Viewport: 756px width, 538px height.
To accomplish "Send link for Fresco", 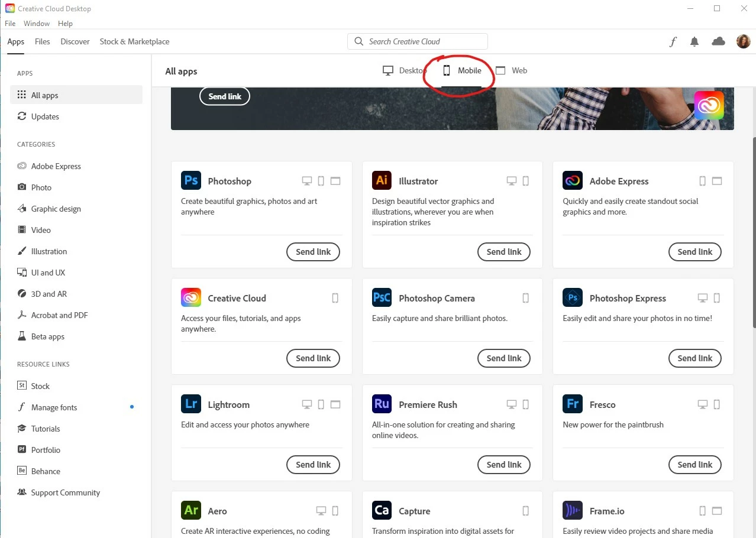I will 695,465.
